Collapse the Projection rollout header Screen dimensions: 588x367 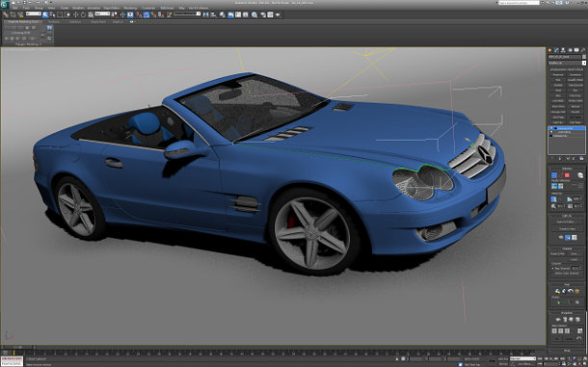[x=567, y=313]
